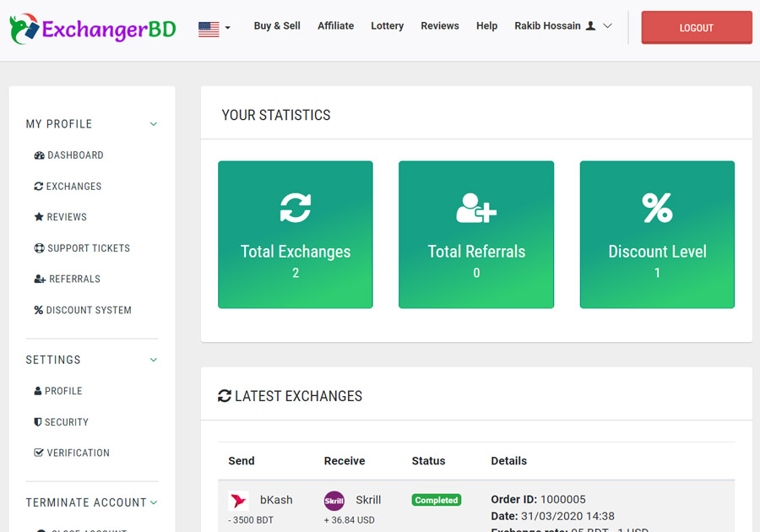Collapse the Settings sidebar section
The image size is (760, 532).
(x=154, y=360)
